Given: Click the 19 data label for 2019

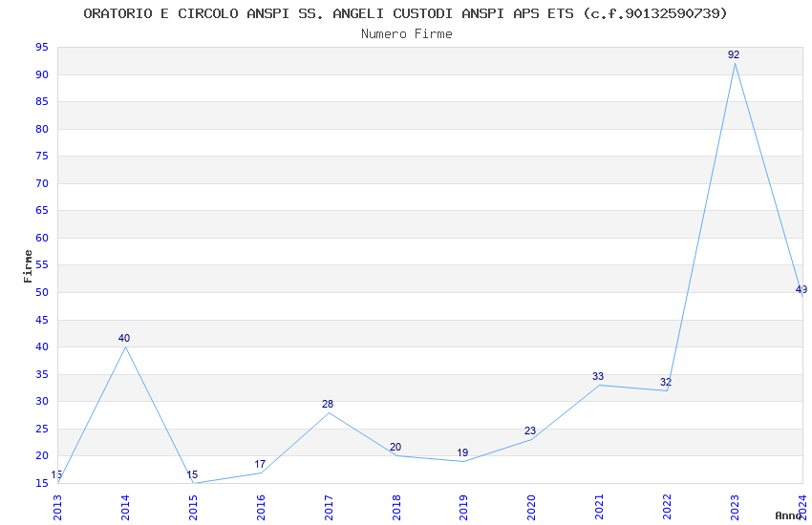Looking at the screenshot, I should (x=462, y=452).
